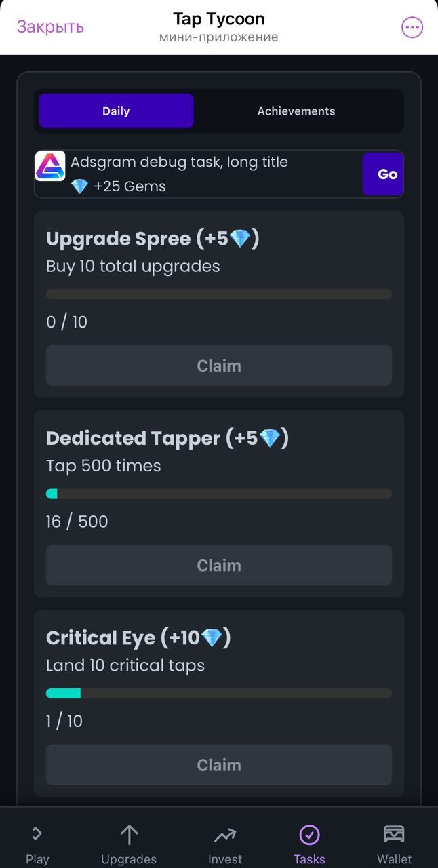Click the Upgrade Spree progress bar
Screen dimensions: 438x868
tap(219, 293)
